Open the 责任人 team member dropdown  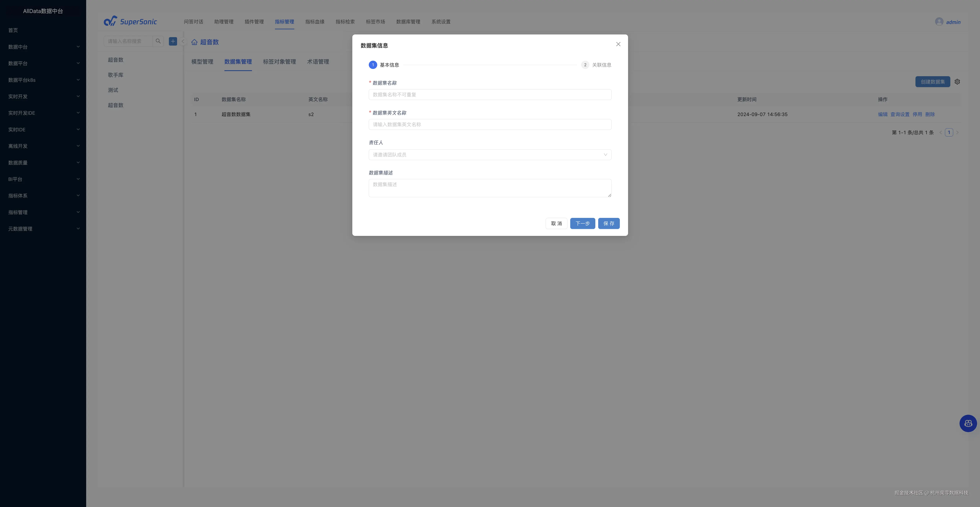490,155
